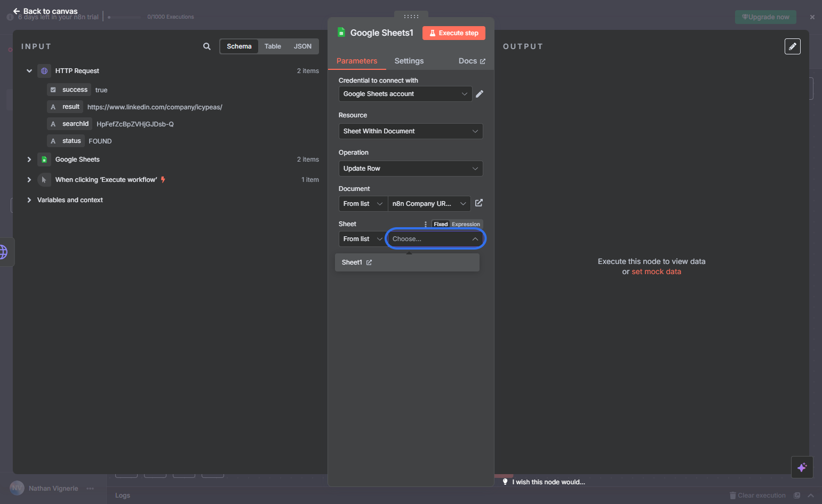Click I wish this node would... link
The height and width of the screenshot is (504, 822).
tap(549, 482)
